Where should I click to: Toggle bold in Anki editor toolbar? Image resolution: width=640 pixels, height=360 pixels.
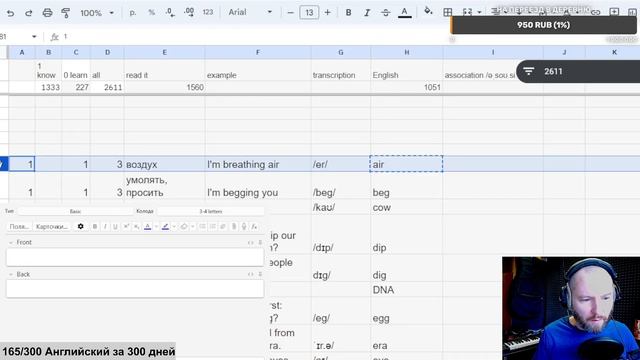click(95, 227)
